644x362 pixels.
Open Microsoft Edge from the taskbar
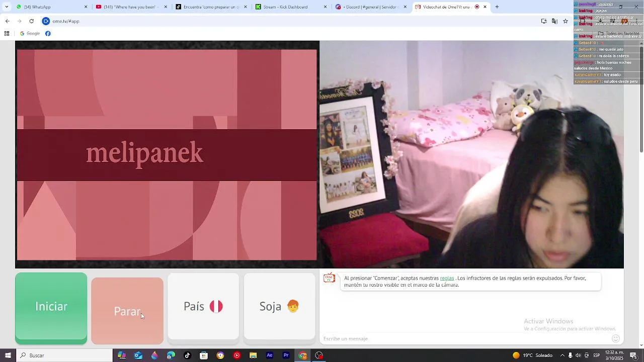171,355
